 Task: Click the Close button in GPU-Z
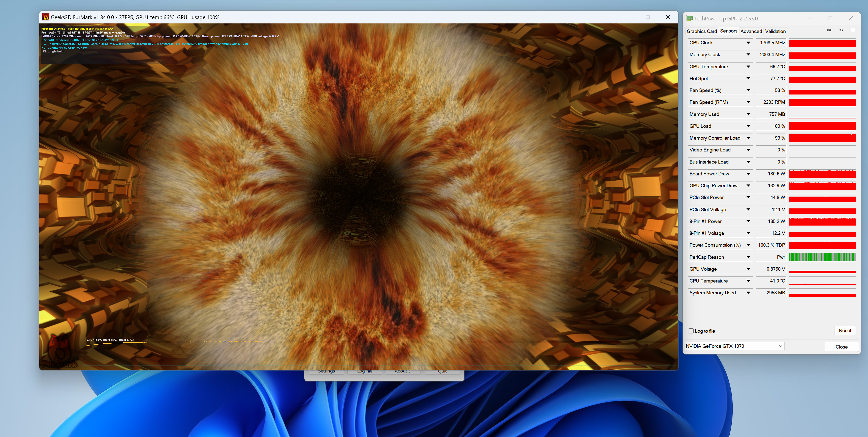[x=841, y=347]
